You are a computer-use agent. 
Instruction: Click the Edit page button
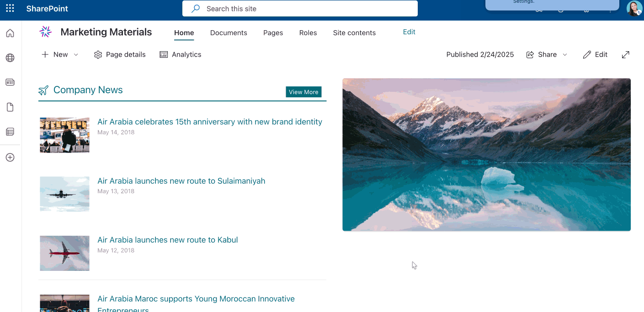[595, 54]
